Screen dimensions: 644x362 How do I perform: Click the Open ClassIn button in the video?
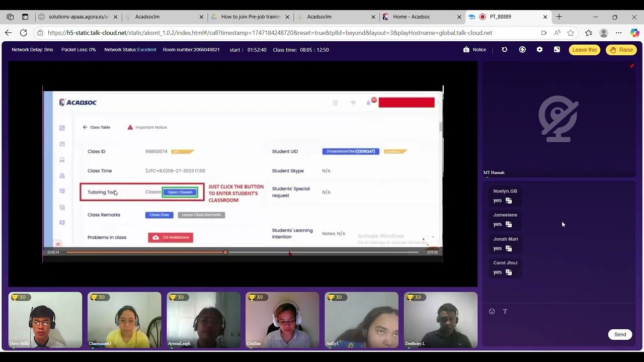tap(180, 192)
